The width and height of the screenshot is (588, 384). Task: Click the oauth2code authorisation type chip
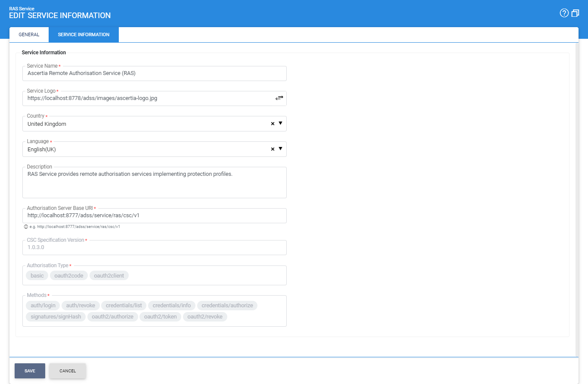click(x=69, y=275)
